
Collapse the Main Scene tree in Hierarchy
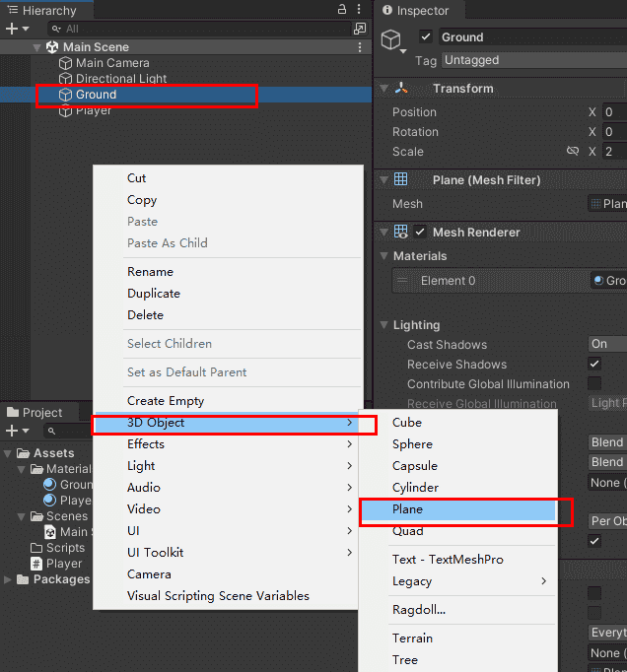coord(37,47)
